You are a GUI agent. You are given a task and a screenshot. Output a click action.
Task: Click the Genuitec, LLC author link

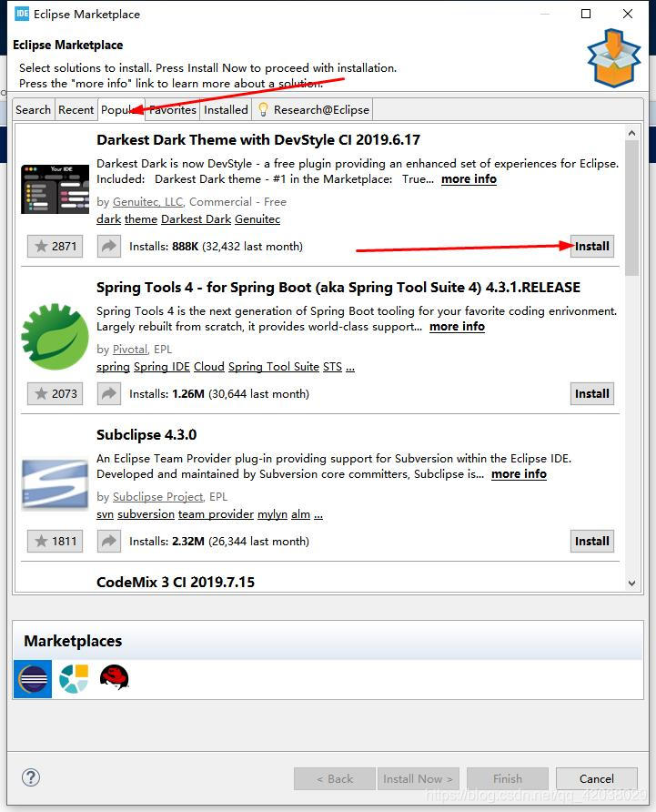pyautogui.click(x=147, y=202)
